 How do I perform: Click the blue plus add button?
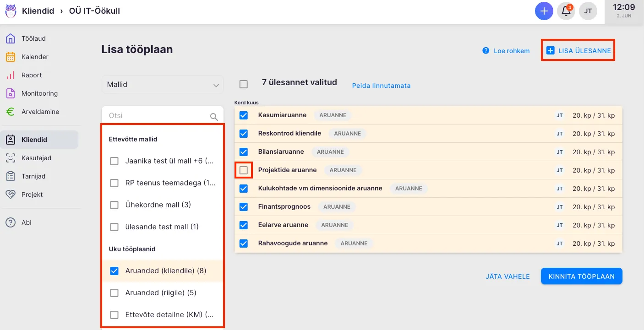[544, 11]
